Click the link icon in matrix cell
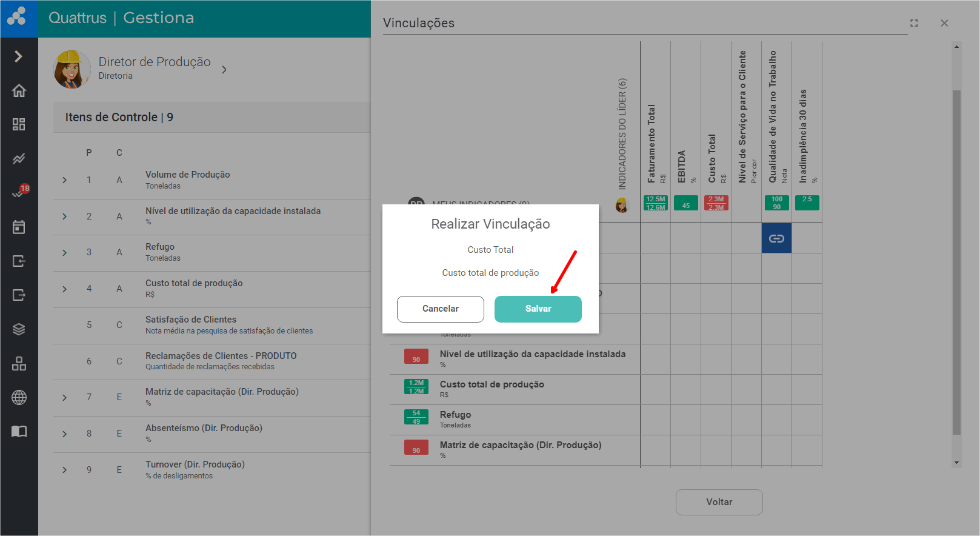The image size is (980, 536). pos(776,238)
